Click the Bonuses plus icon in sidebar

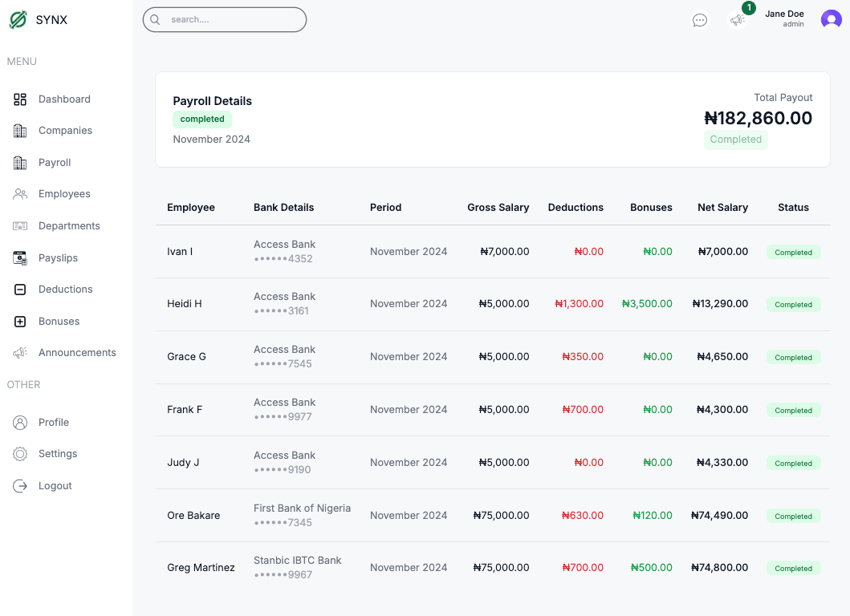tap(20, 322)
